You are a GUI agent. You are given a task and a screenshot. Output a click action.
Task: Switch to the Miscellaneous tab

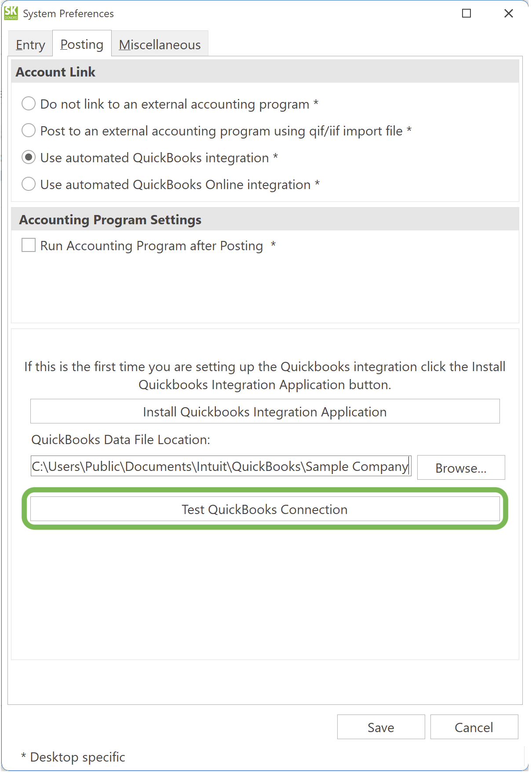point(160,44)
